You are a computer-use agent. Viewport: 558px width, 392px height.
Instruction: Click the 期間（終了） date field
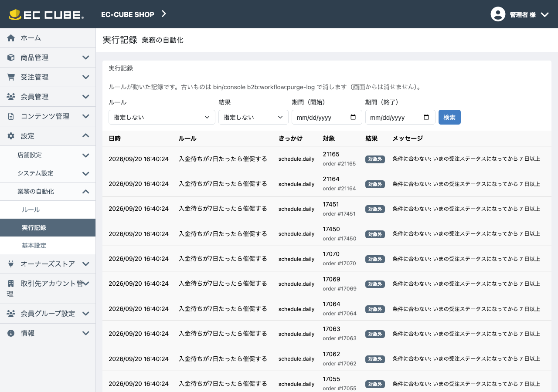400,117
